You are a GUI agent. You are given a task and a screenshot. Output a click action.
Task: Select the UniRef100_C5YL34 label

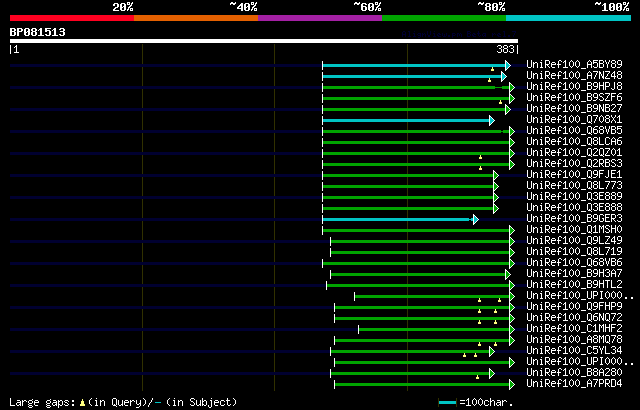click(x=574, y=350)
